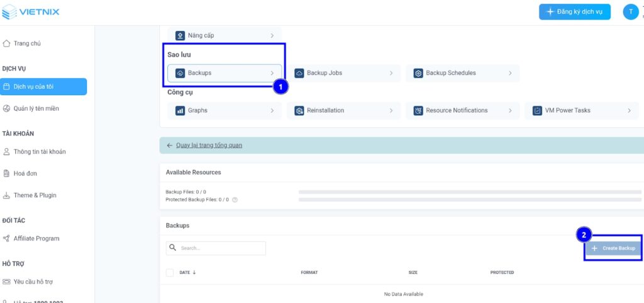
Task: Click the ticket icon for Yêu cầu hỗ trợ
Action: [x=6, y=282]
